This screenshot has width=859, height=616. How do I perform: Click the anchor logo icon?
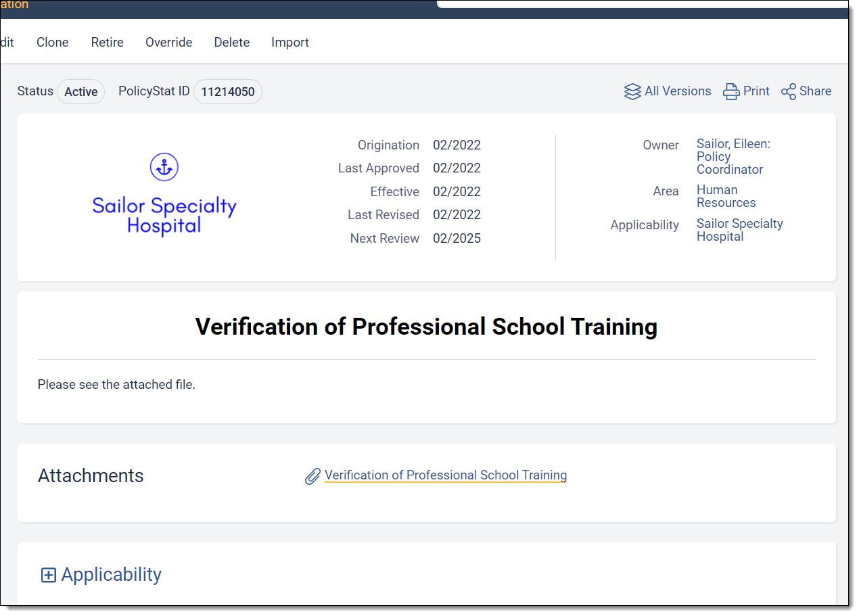coord(164,166)
